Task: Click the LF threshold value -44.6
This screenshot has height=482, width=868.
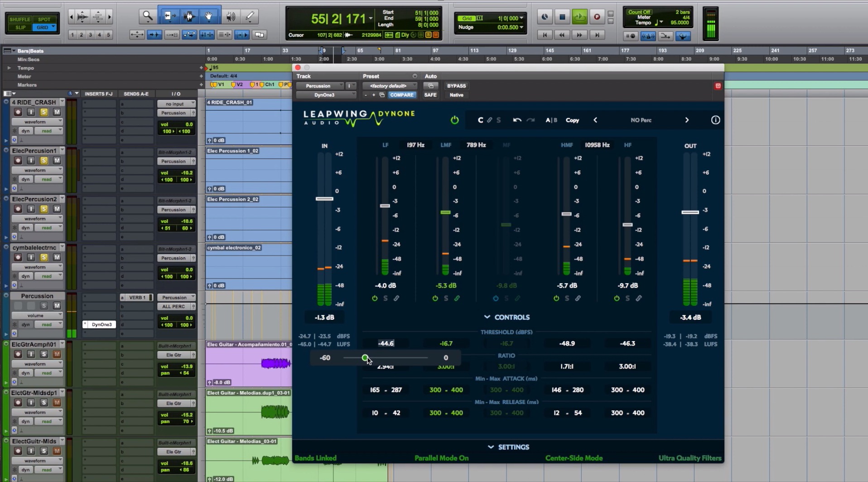Action: 386,343
